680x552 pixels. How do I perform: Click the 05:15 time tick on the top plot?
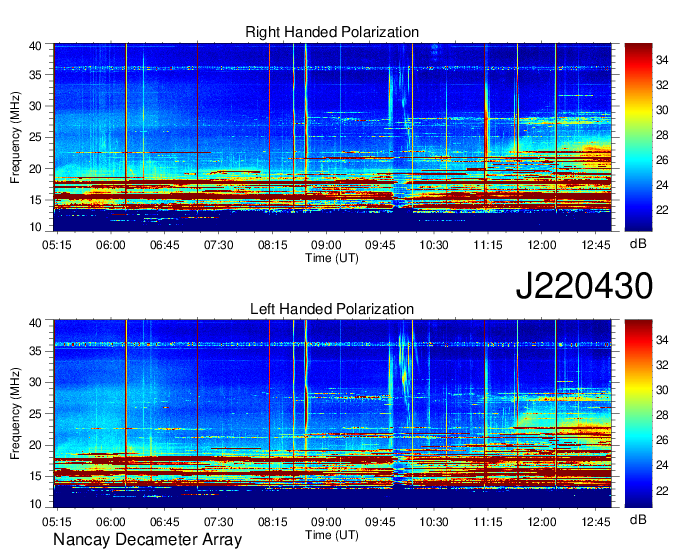57,245
